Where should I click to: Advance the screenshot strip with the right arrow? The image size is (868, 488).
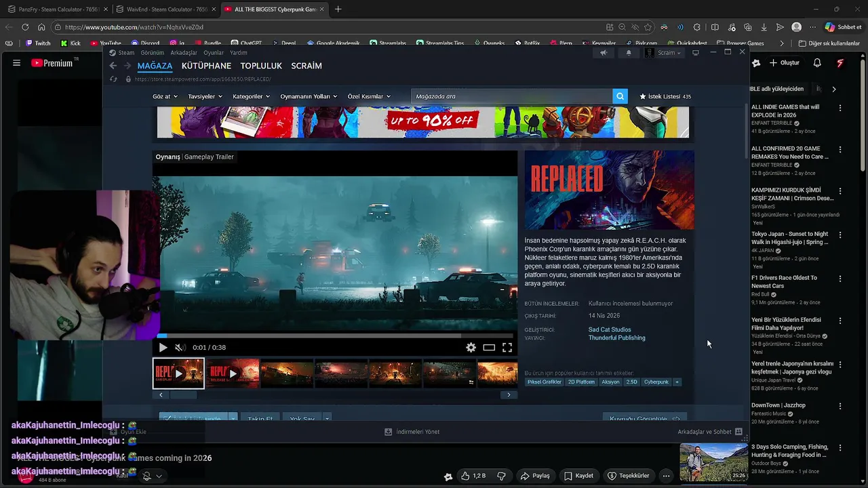[x=509, y=394]
